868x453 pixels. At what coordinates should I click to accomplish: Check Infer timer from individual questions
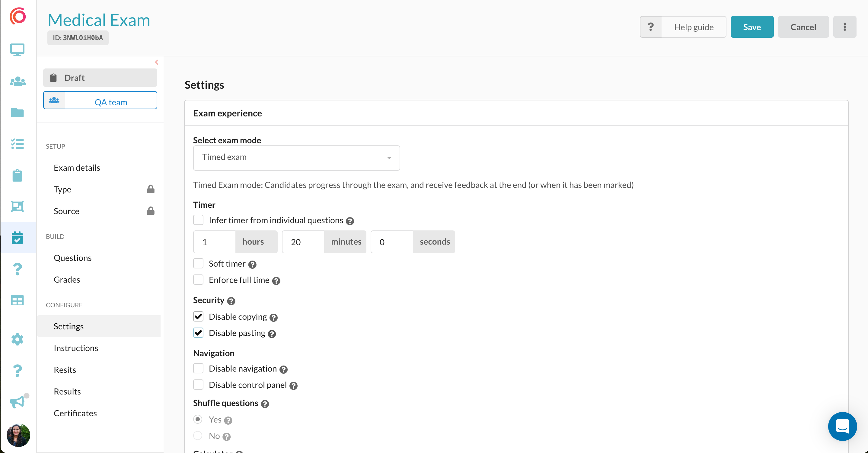point(198,220)
